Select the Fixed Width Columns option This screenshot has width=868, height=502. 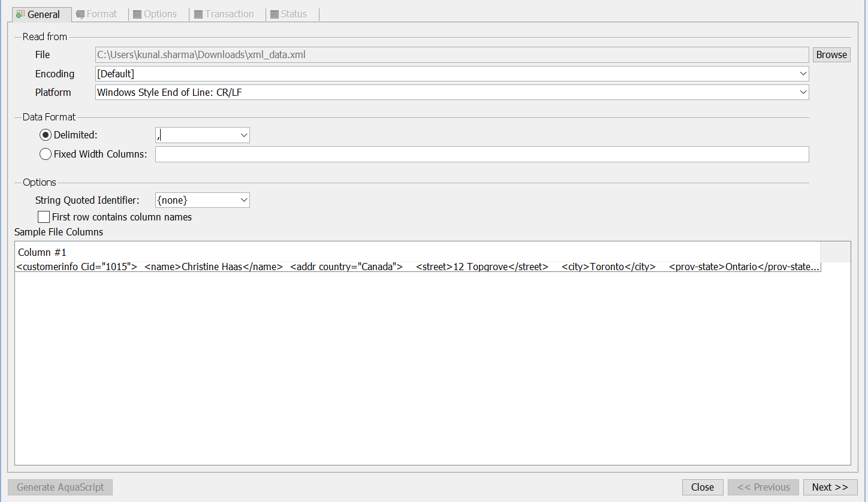click(x=46, y=154)
